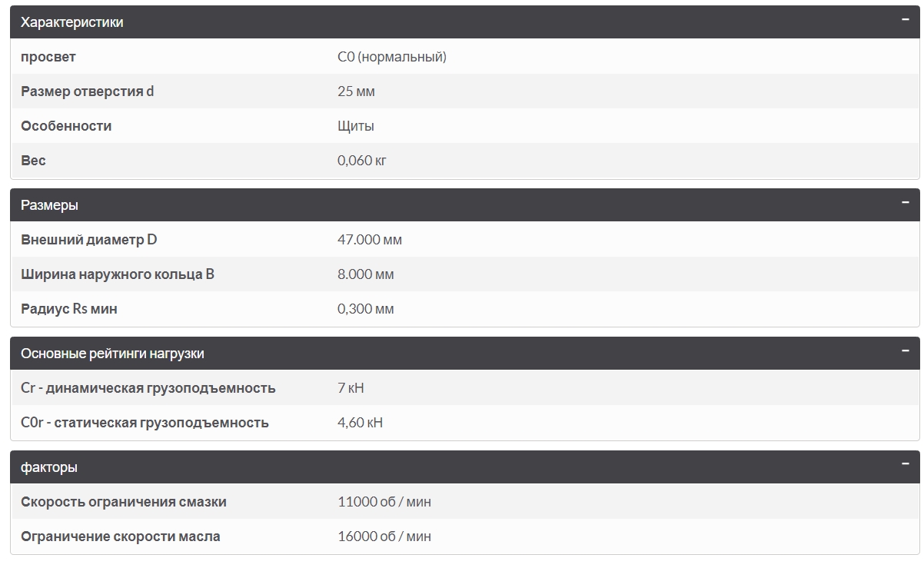Click the Основные рейтинги нагрузки header title
The width and height of the screenshot is (924, 568).
pyautogui.click(x=112, y=354)
